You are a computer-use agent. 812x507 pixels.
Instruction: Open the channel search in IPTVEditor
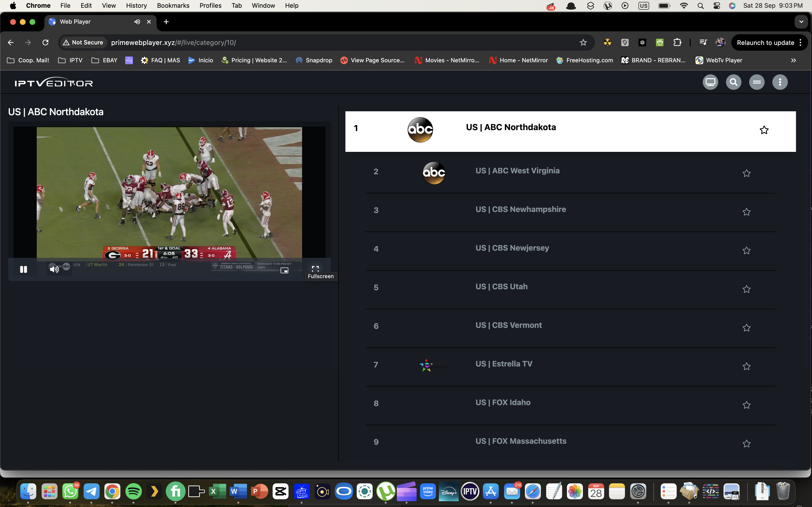(734, 82)
